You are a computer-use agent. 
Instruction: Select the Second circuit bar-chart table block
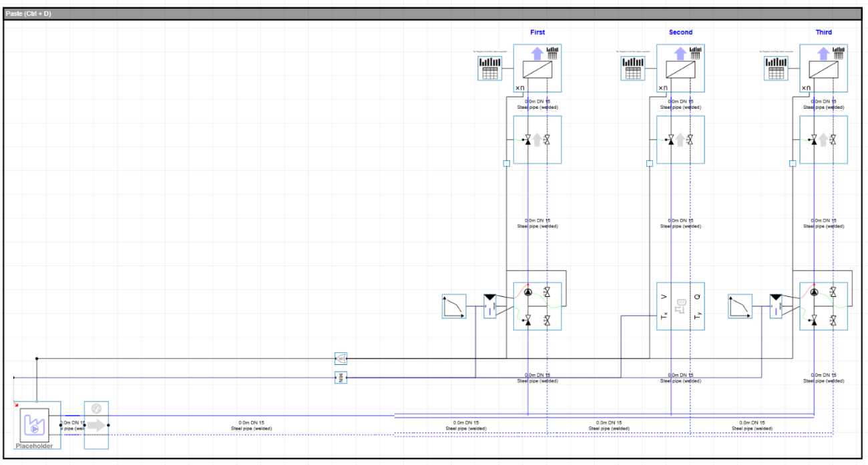[x=633, y=68]
